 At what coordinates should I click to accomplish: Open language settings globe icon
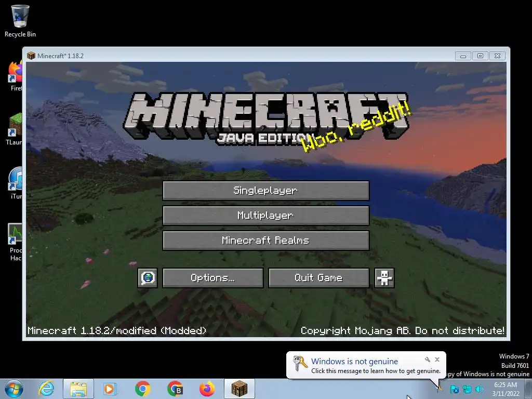click(148, 278)
